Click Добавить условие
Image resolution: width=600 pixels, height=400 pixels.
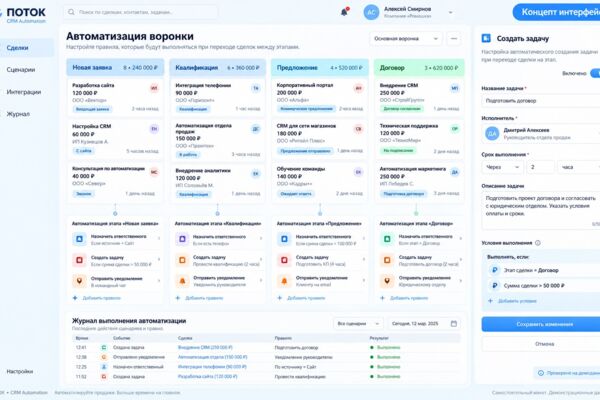tap(512, 301)
